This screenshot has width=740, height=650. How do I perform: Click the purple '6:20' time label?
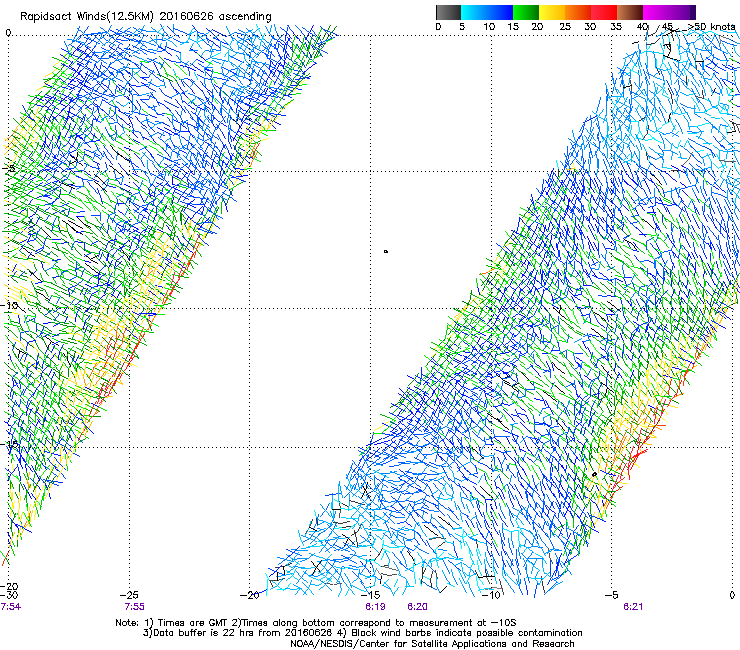[417, 607]
